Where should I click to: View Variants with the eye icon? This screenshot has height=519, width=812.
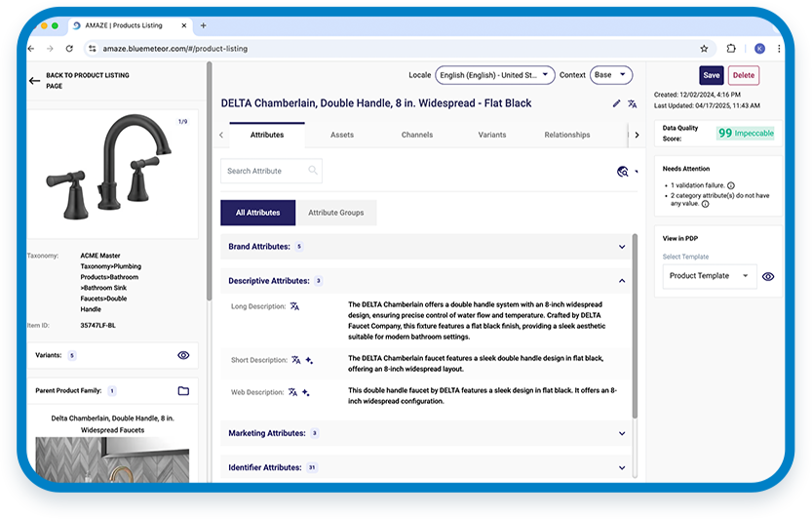coord(183,355)
